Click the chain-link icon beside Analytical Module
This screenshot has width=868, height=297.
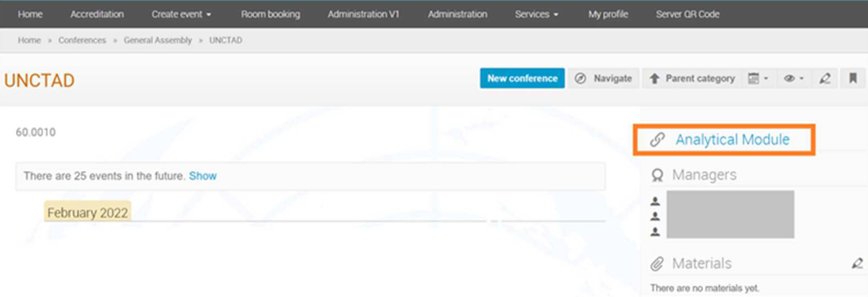point(657,140)
